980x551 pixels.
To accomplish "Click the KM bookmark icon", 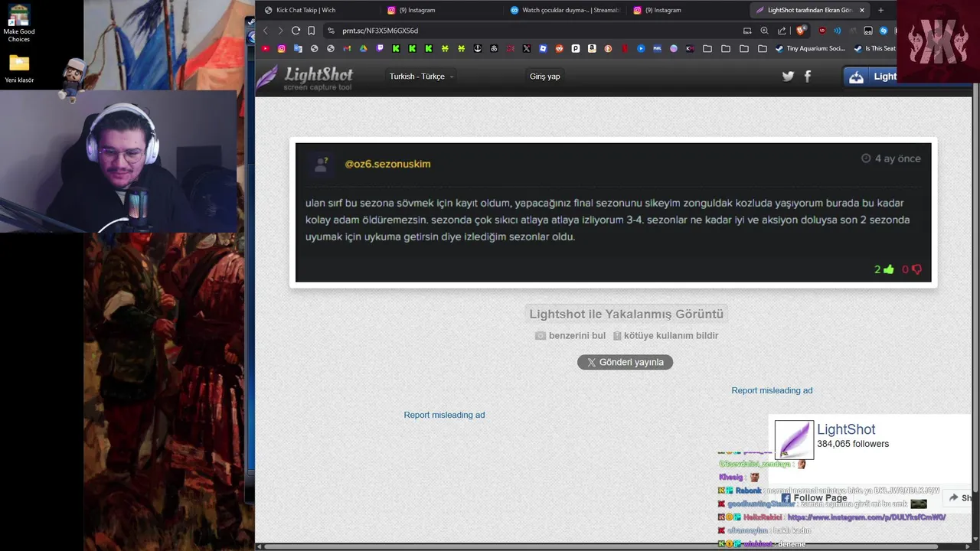I will pos(690,48).
